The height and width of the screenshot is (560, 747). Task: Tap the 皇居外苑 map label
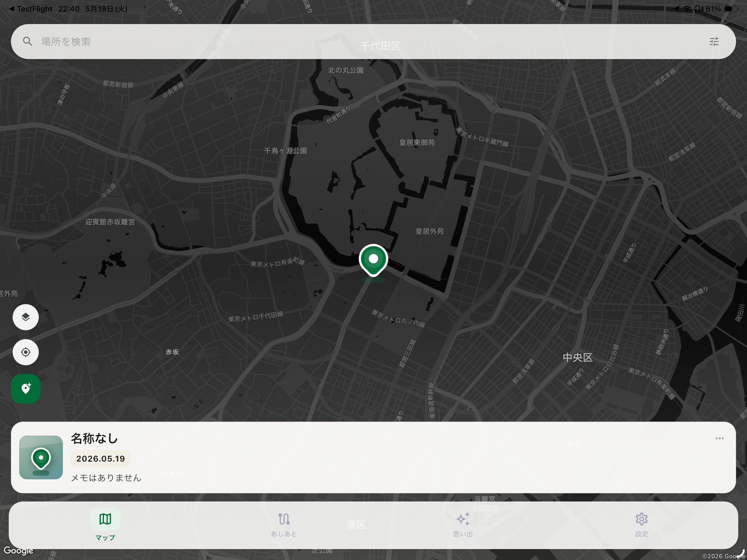(x=429, y=231)
